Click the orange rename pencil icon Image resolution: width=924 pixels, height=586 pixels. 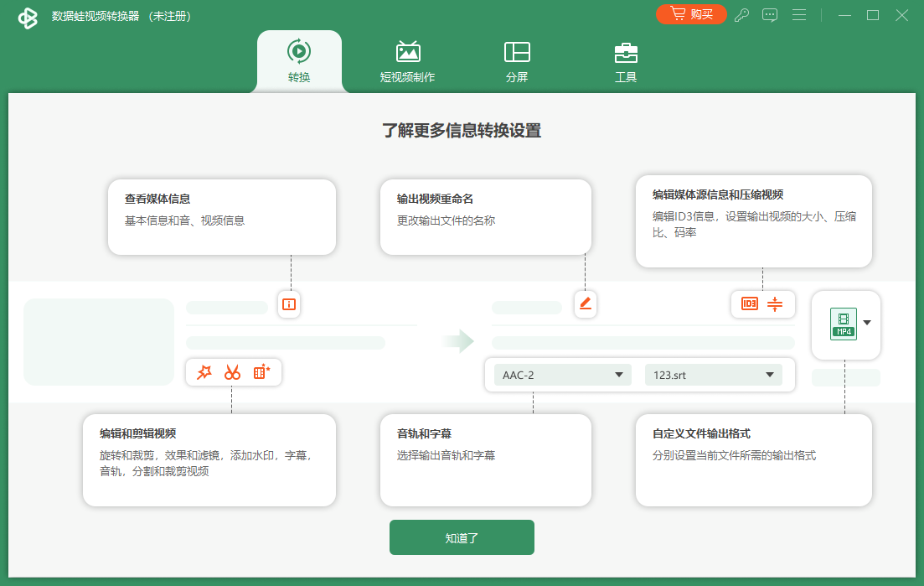585,304
